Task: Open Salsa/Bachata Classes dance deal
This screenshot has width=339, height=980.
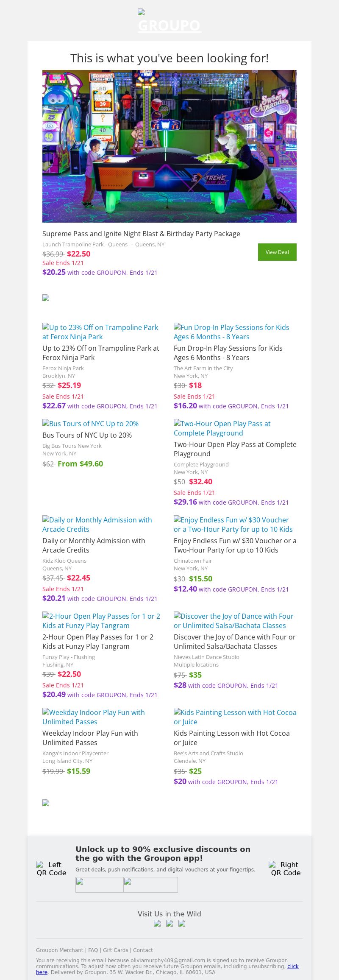Action: click(x=233, y=621)
